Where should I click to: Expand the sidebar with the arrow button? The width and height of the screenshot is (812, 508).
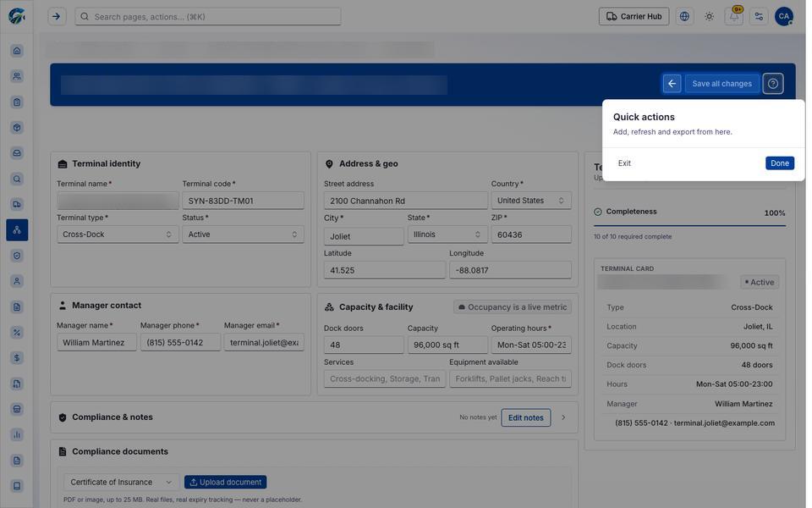coord(57,17)
